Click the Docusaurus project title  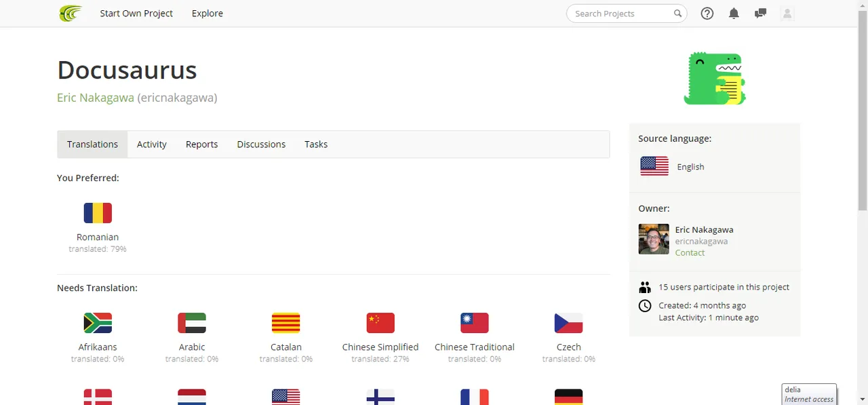127,70
